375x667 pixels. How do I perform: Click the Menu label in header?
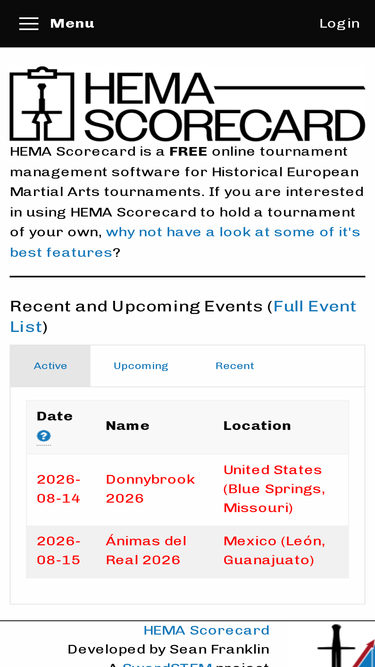(72, 23)
